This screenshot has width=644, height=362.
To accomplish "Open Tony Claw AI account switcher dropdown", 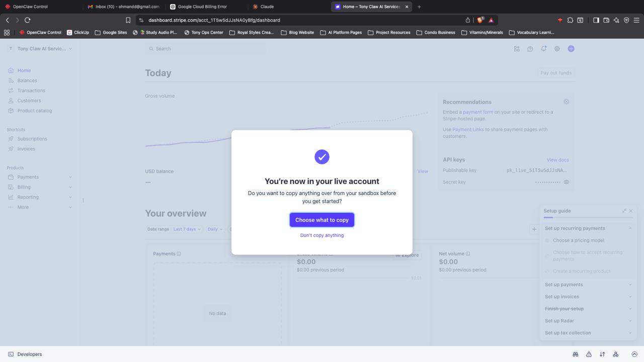I will [41, 49].
